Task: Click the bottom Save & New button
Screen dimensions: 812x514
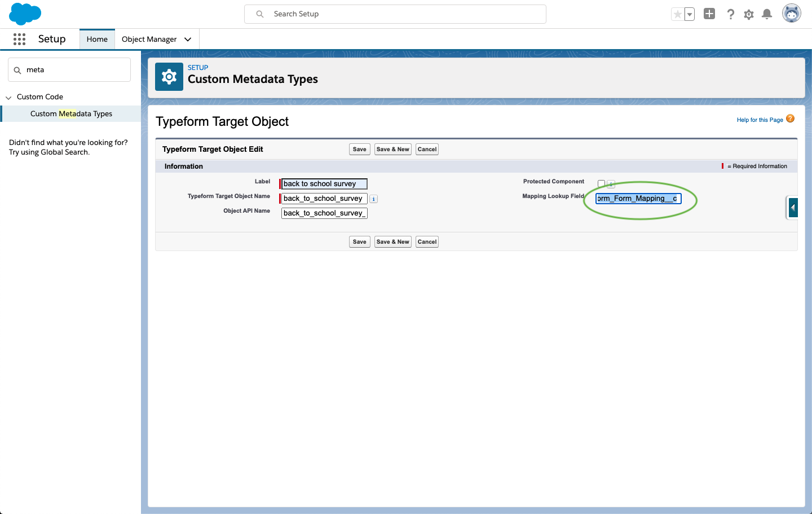Action: point(393,242)
